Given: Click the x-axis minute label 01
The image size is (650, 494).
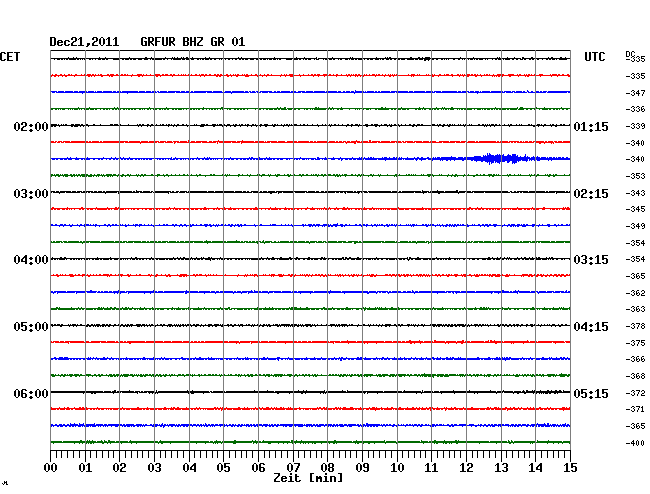Looking at the screenshot, I should coord(85,467).
